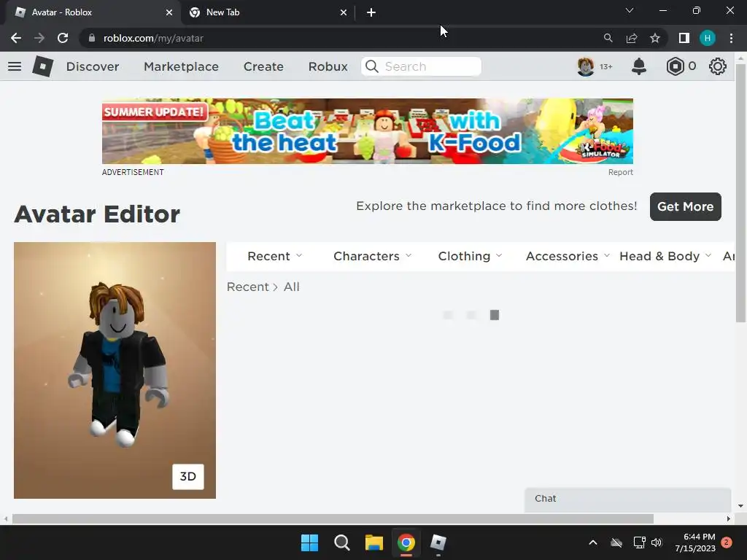Open the Windows Start menu
Viewport: 747px width, 560px height.
(x=309, y=542)
